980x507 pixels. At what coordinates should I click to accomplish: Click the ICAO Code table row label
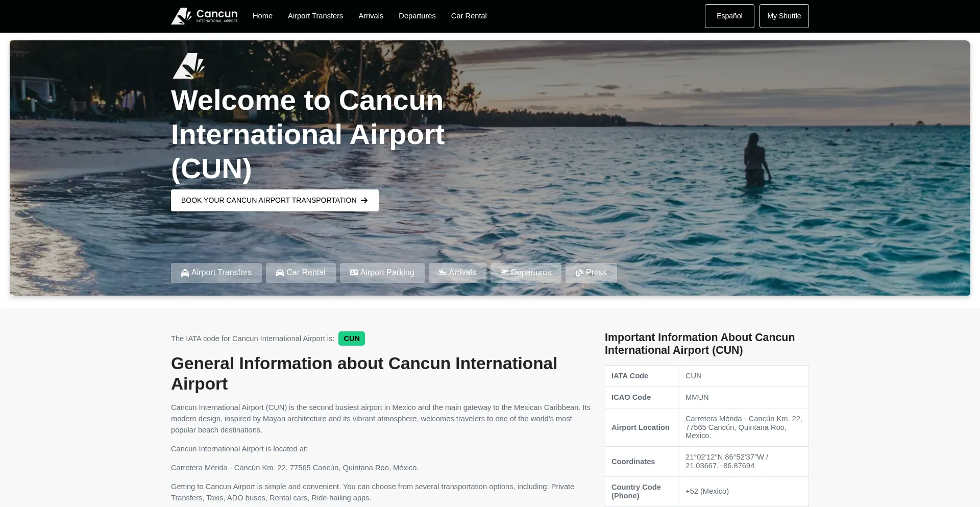(x=631, y=397)
